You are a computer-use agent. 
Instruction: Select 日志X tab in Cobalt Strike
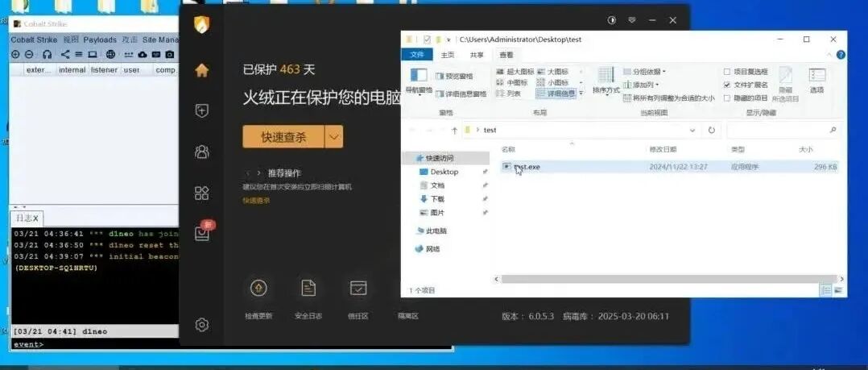point(27,218)
